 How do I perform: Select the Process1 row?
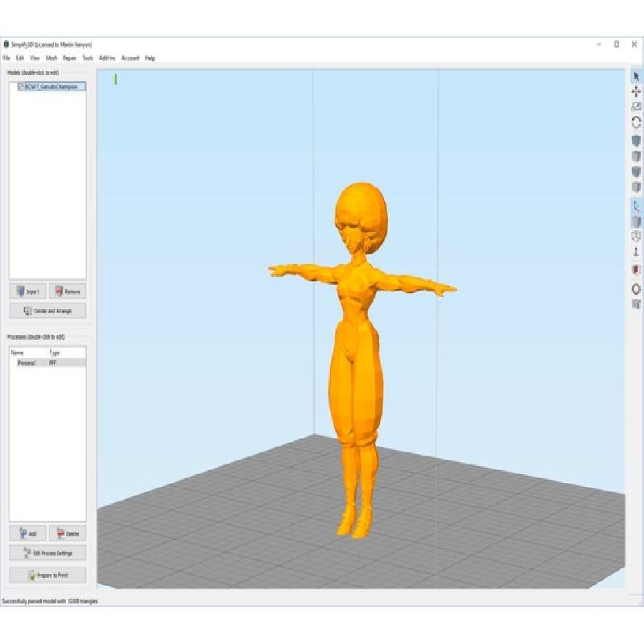coord(47,363)
